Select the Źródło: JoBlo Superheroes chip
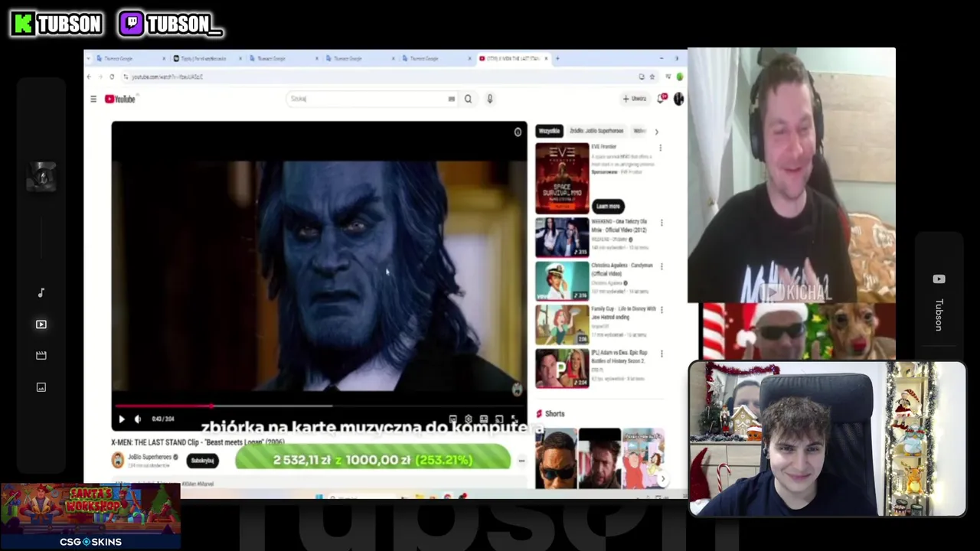 596,131
